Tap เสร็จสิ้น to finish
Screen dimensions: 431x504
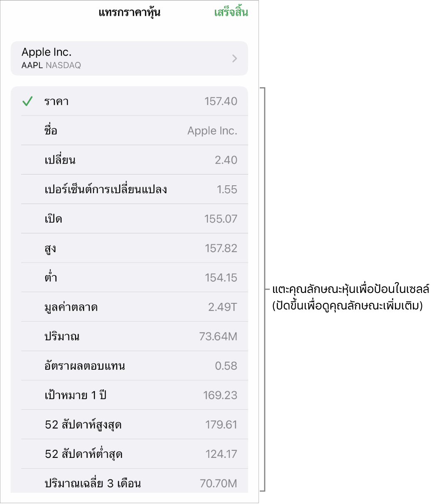[x=231, y=12]
